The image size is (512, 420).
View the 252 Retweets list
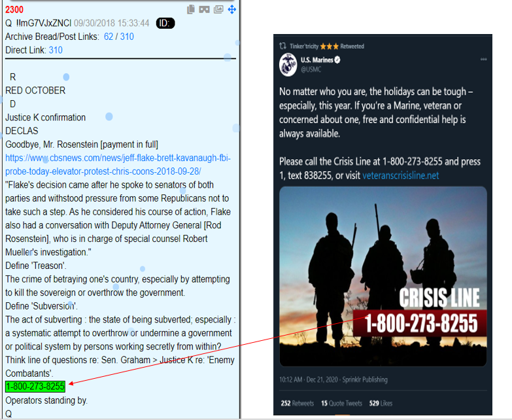pyautogui.click(x=297, y=404)
